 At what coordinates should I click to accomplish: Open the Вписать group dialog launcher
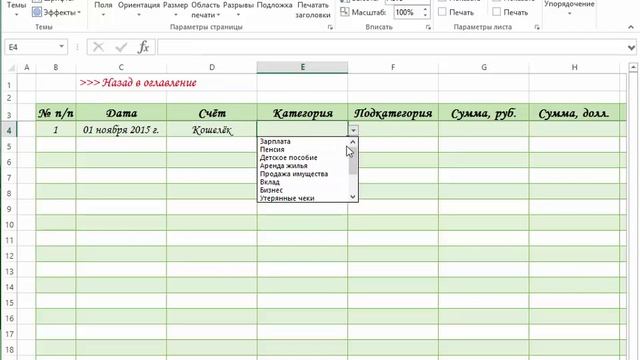point(428,27)
